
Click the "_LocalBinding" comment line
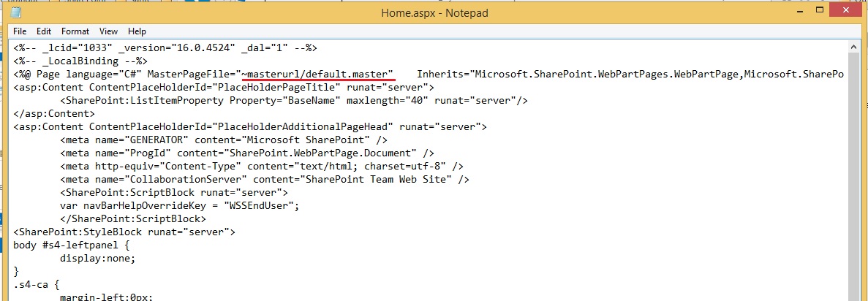click(x=80, y=61)
